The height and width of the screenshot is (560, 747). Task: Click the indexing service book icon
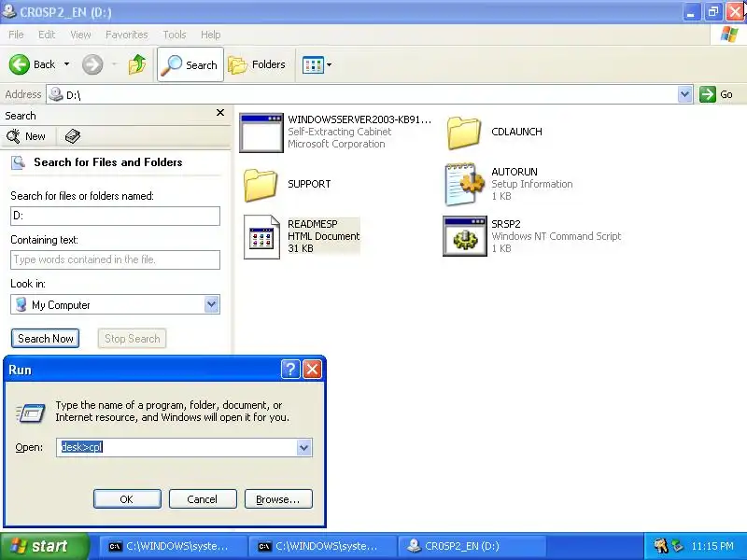(73, 136)
